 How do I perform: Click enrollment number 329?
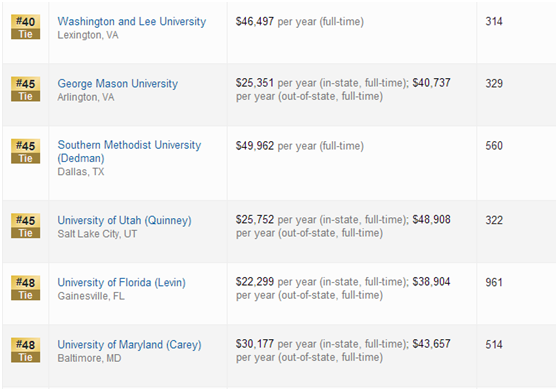494,84
